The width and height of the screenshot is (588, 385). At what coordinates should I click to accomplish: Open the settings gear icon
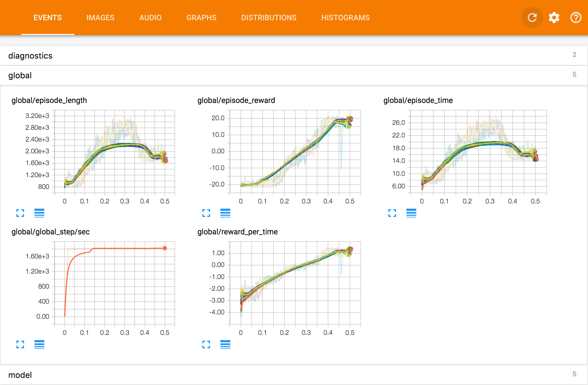pyautogui.click(x=554, y=18)
